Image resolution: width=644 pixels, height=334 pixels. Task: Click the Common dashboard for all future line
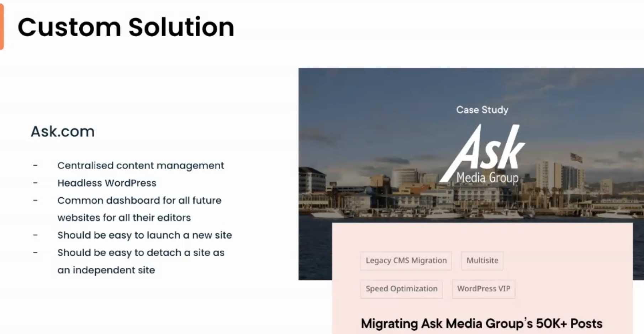139,200
